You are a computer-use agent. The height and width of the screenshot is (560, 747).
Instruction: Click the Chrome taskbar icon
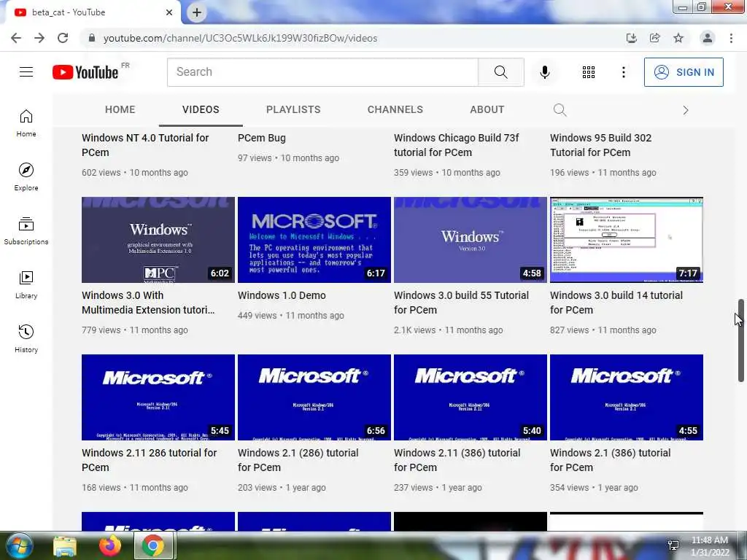tap(152, 545)
